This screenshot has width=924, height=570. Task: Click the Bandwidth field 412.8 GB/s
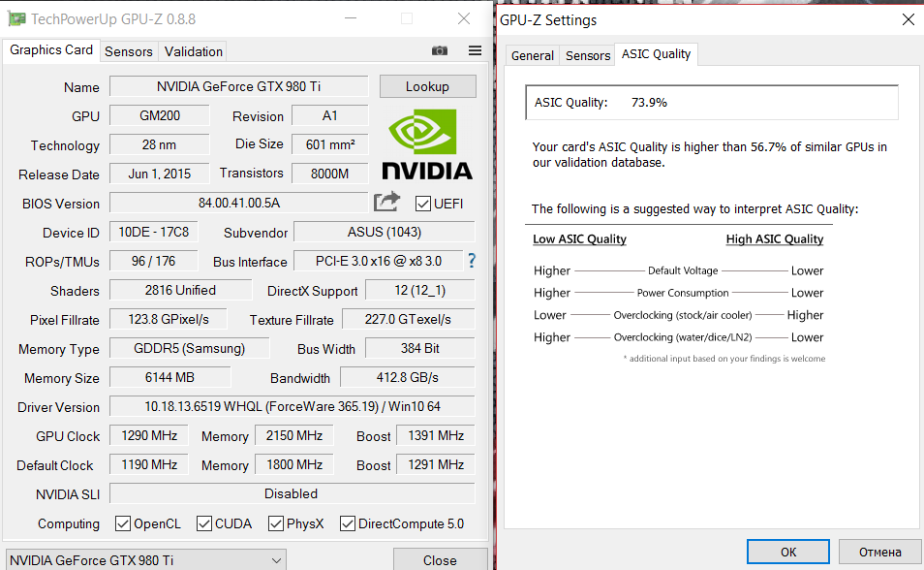point(408,377)
